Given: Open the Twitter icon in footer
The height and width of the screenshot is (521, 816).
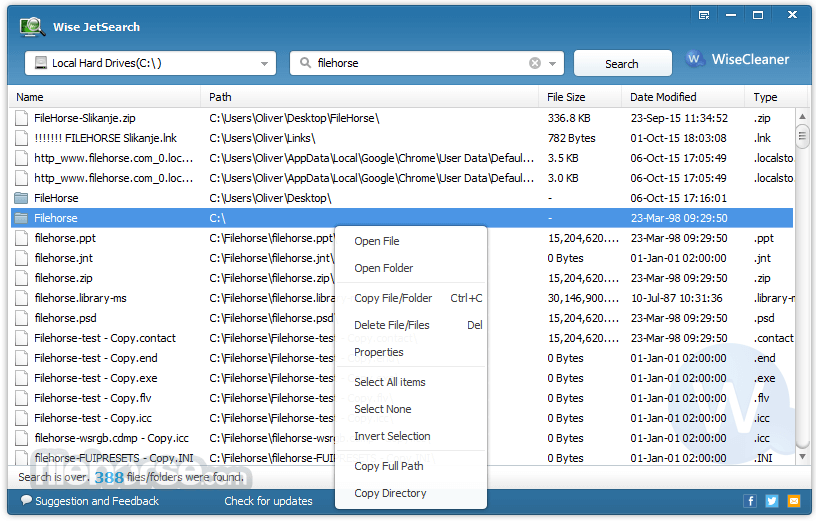Looking at the screenshot, I should point(771,501).
